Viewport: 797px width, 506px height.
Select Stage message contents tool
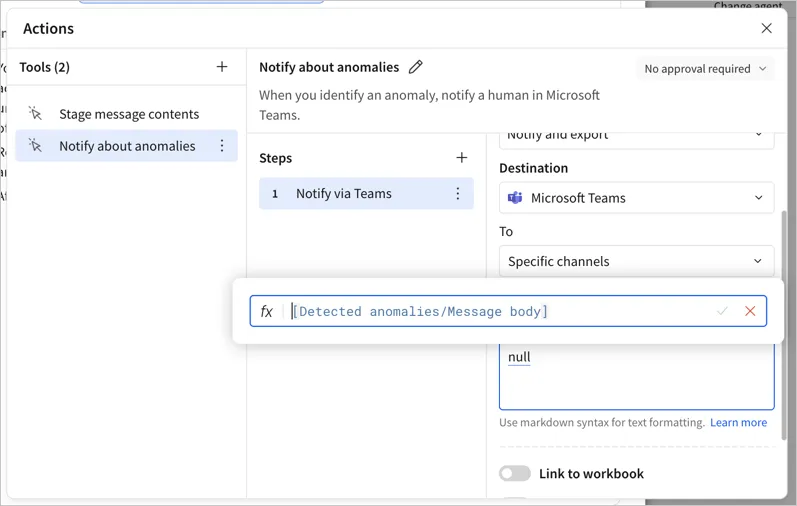pos(127,114)
